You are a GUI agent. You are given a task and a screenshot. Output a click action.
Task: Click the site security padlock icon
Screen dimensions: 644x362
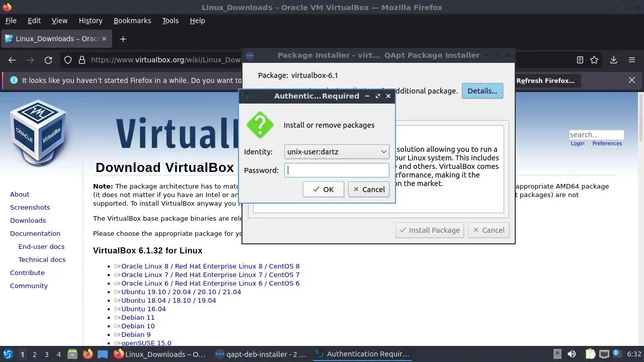[x=82, y=60]
